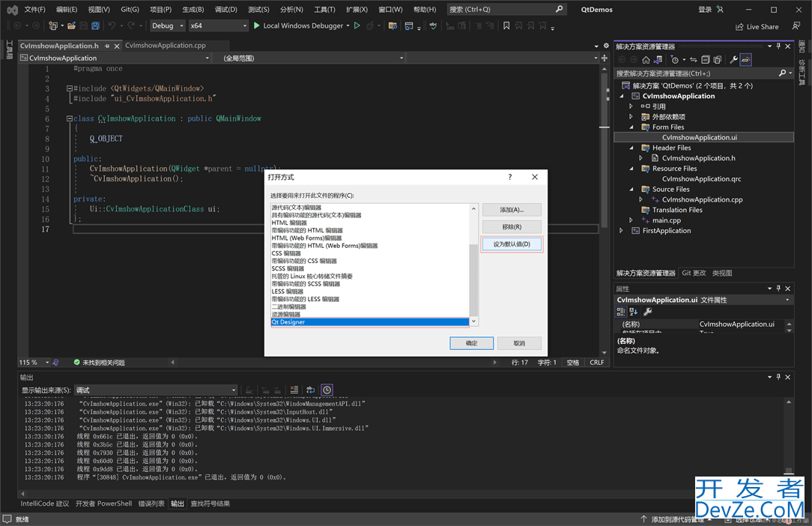The width and height of the screenshot is (812, 526).
Task: Click the 确定 button in Open With dialog
Action: point(471,343)
